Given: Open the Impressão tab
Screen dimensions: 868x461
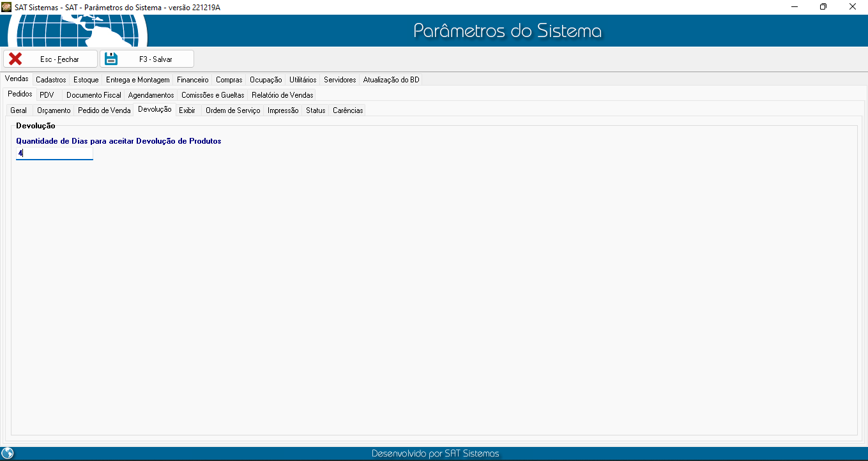Looking at the screenshot, I should click(283, 110).
